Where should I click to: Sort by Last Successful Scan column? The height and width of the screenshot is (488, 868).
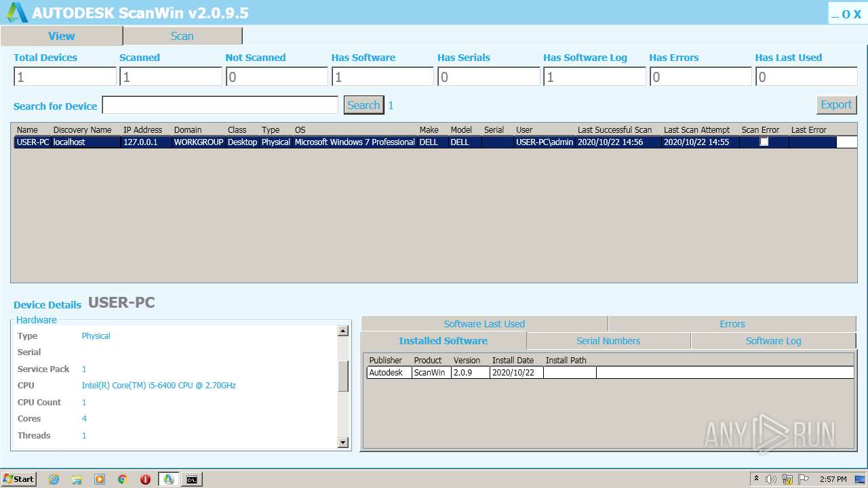point(614,129)
